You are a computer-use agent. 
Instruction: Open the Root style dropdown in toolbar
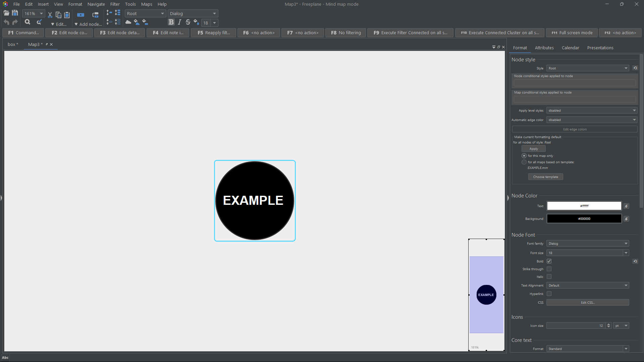pos(145,13)
